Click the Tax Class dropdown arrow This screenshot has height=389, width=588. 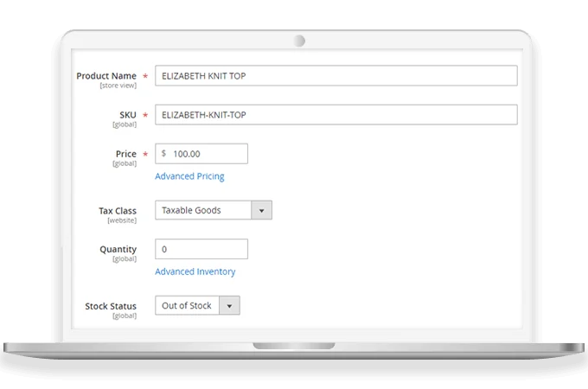pos(262,210)
